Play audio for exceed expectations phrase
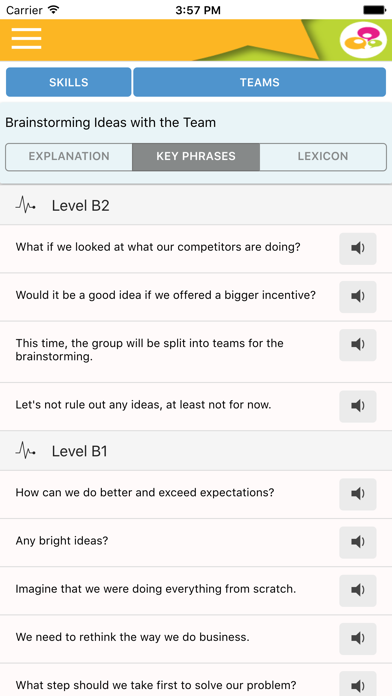392x696 pixels. (358, 494)
